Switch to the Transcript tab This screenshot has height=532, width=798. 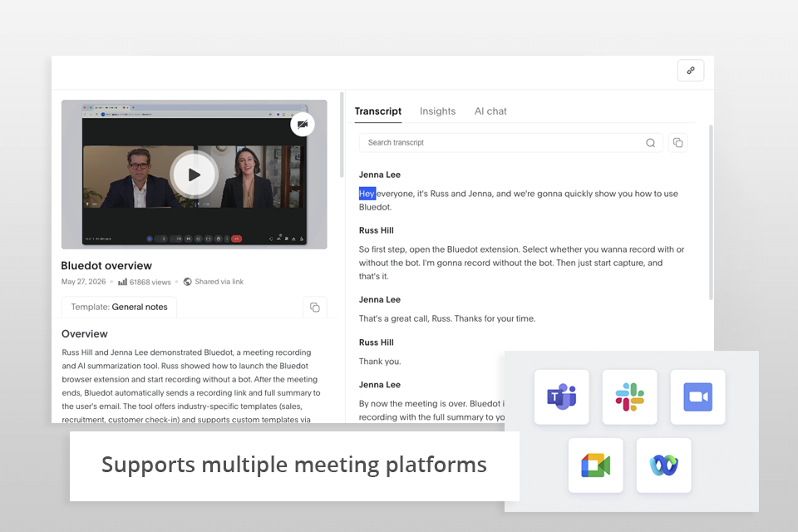[377, 111]
